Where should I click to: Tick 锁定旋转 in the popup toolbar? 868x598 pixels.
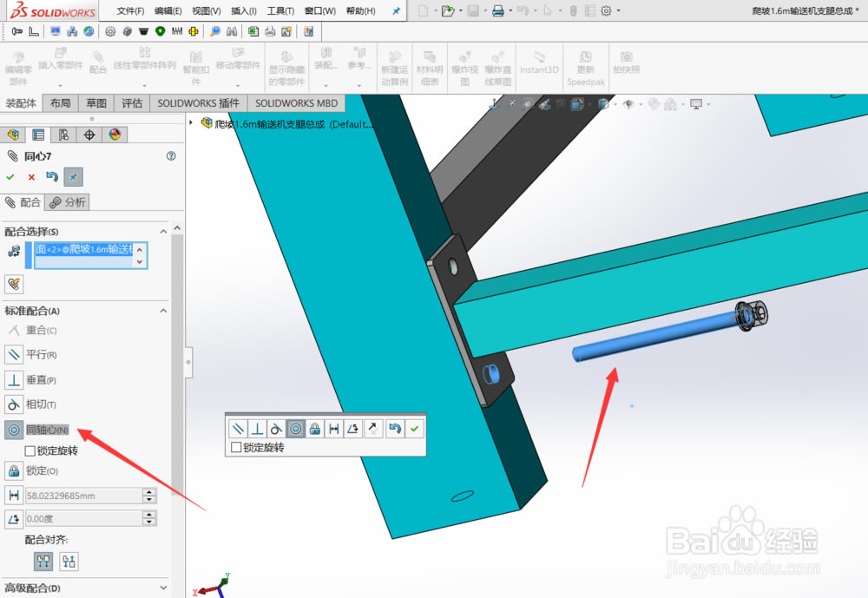(236, 447)
